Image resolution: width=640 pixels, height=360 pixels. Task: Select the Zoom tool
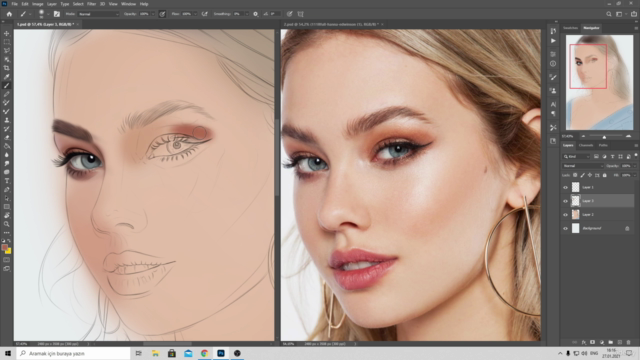[x=7, y=224]
